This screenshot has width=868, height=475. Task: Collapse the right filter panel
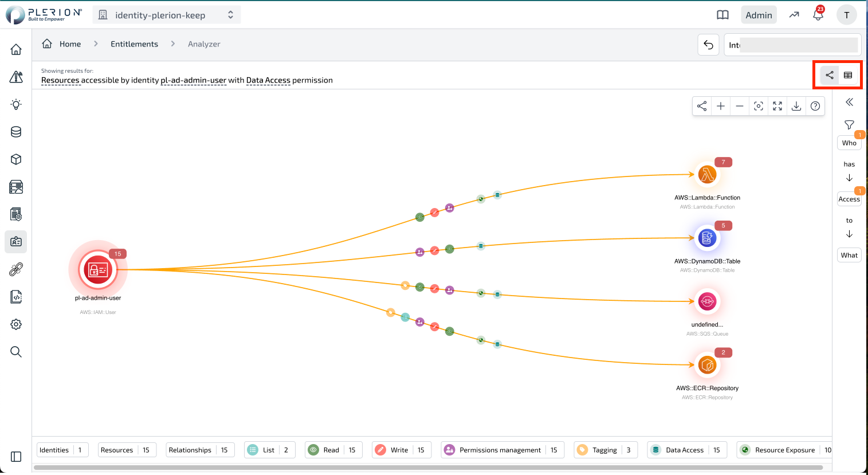pos(850,102)
